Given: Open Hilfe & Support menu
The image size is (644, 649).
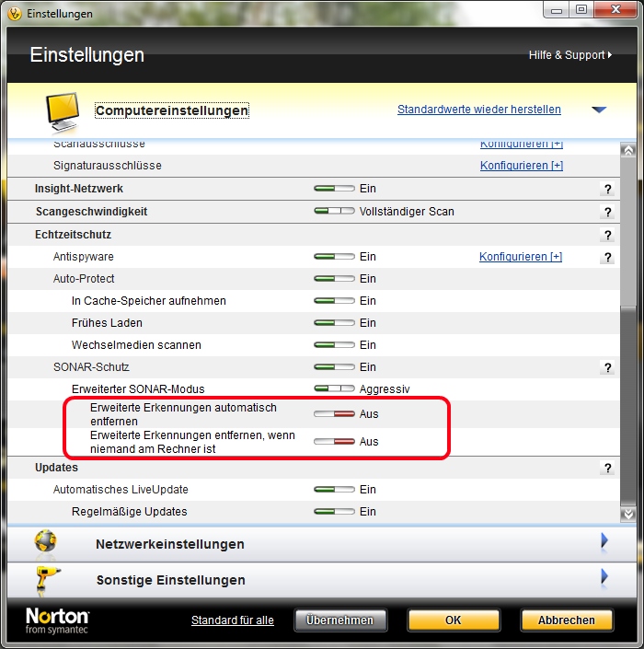Looking at the screenshot, I should [570, 55].
